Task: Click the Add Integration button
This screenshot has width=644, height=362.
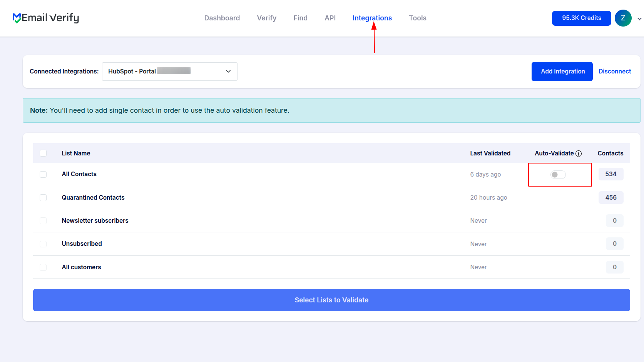Action: click(562, 71)
